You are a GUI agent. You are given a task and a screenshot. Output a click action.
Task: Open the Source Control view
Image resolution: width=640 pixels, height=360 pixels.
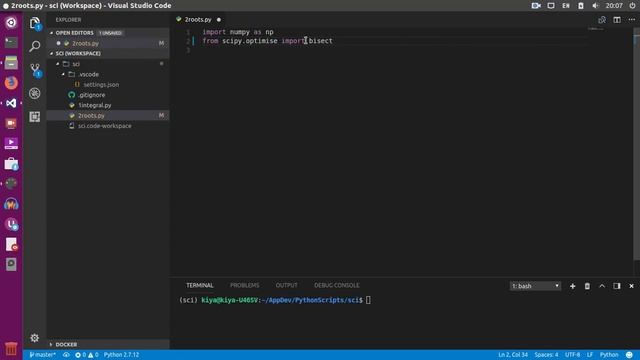click(x=35, y=70)
